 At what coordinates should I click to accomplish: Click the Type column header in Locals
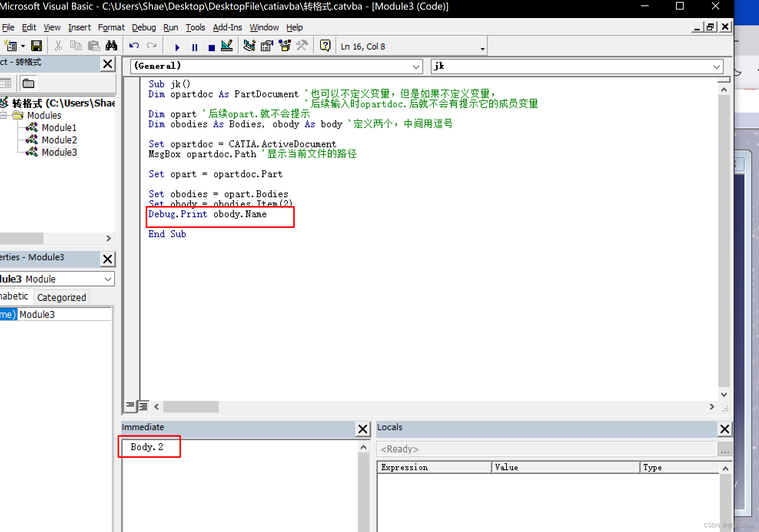pos(679,467)
